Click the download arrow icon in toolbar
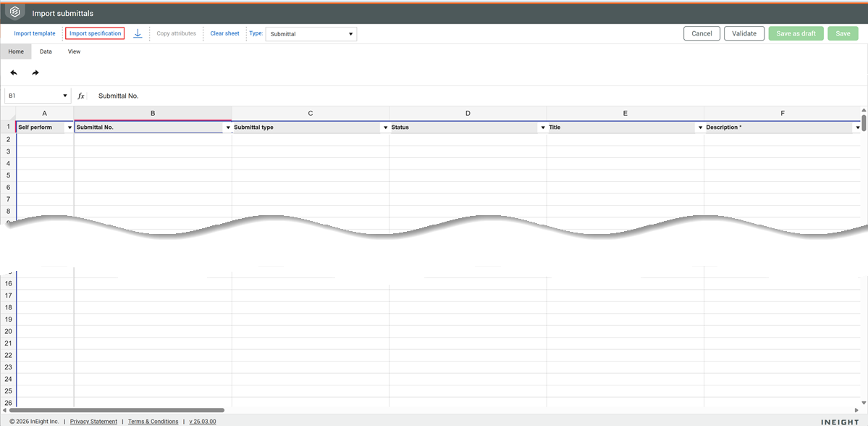868x426 pixels. 138,33
